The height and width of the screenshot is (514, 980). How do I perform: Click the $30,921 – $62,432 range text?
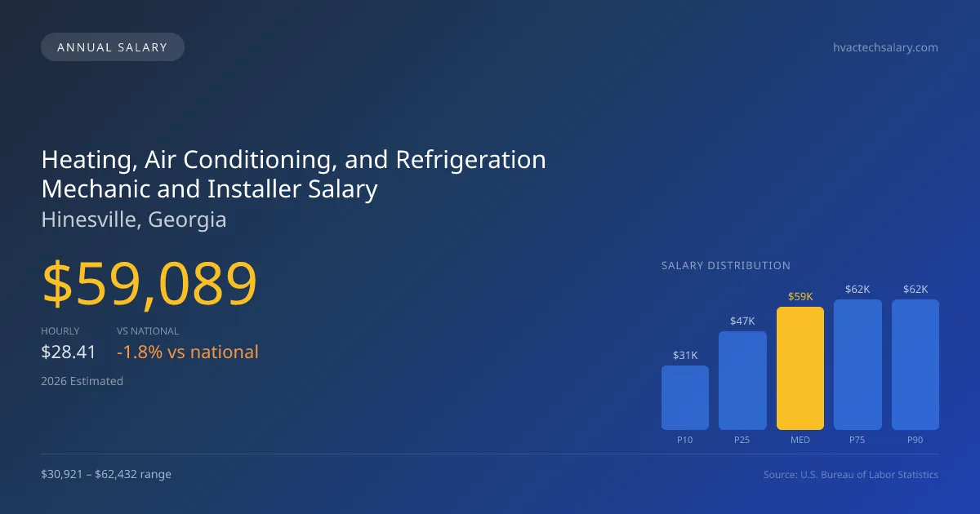coord(106,474)
